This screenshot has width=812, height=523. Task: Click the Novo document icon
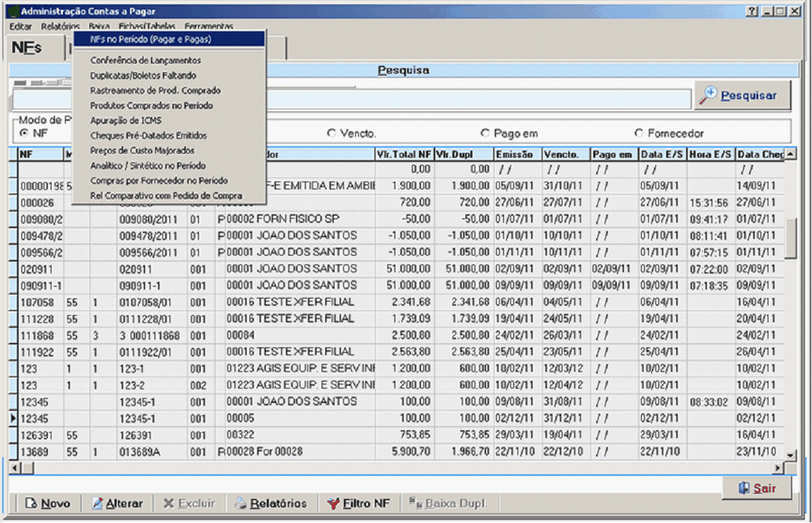coord(30,504)
